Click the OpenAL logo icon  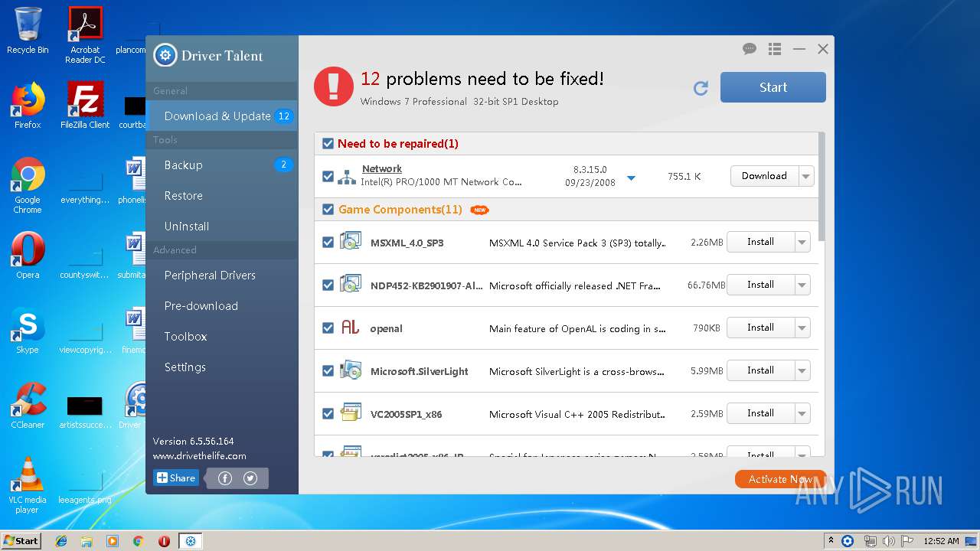click(x=350, y=328)
